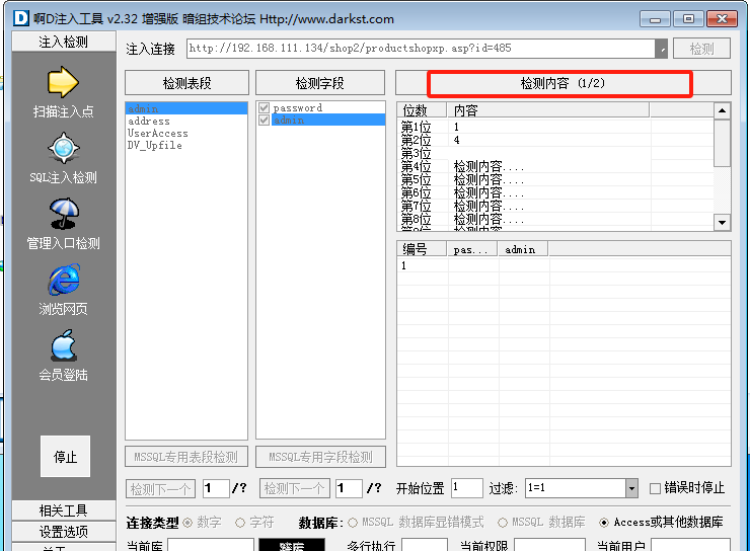
Task: Select the 第2位 content row
Action: [x=555, y=140]
